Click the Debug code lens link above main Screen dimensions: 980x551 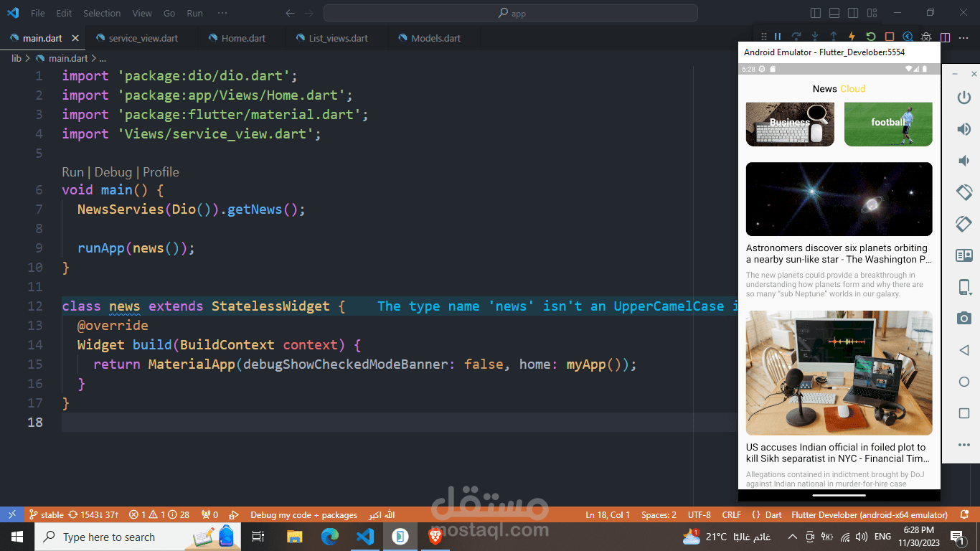[113, 172]
